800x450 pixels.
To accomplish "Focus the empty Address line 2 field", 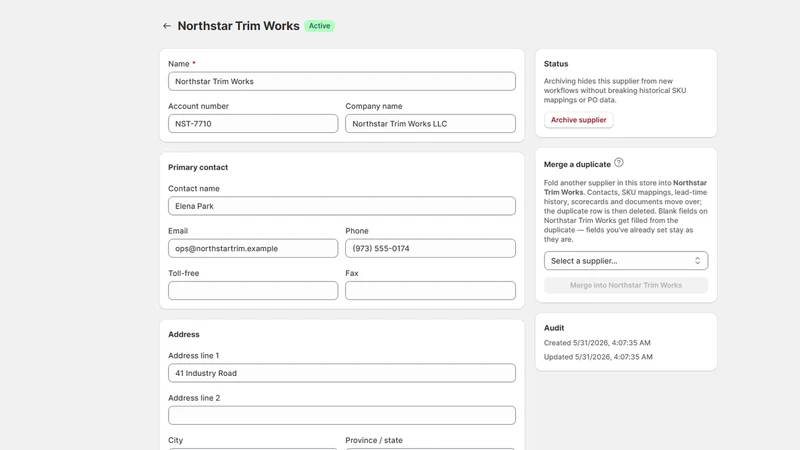I will click(341, 415).
